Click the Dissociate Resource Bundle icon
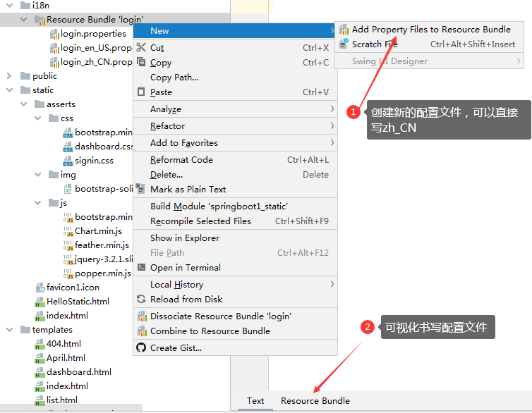The image size is (532, 413). pos(141,316)
